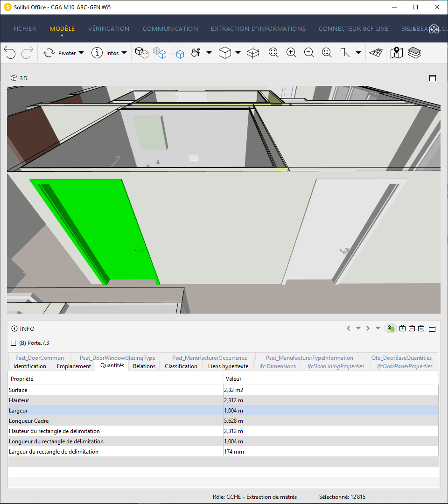Viewport: 448px width, 504px height.
Task: Select the Pset_ManufacturerTypeInformation tab
Action: tap(309, 358)
